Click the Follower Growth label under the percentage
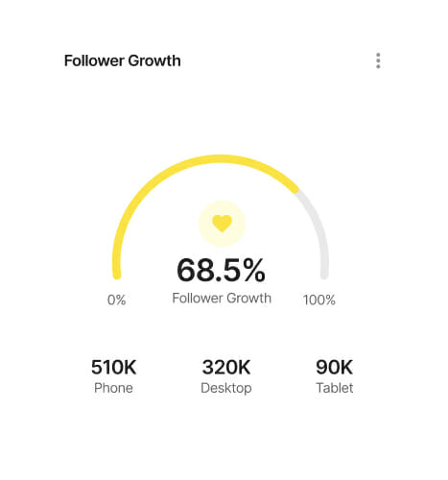The width and height of the screenshot is (448, 480). pyautogui.click(x=222, y=299)
